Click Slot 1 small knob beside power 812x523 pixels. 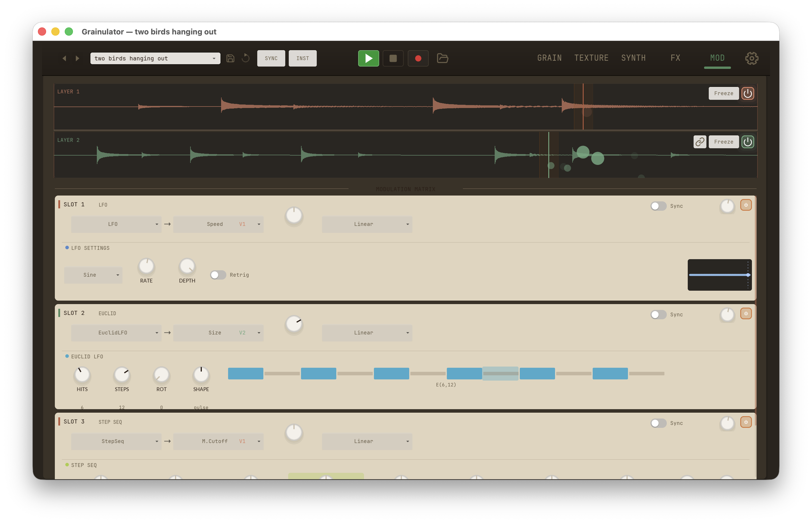tap(727, 206)
